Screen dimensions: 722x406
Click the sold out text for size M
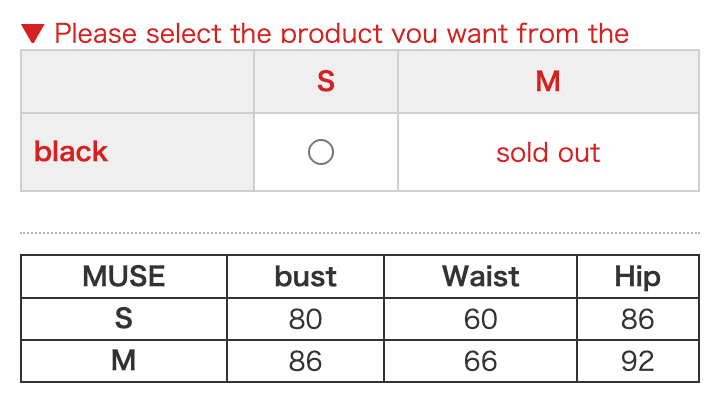point(548,153)
